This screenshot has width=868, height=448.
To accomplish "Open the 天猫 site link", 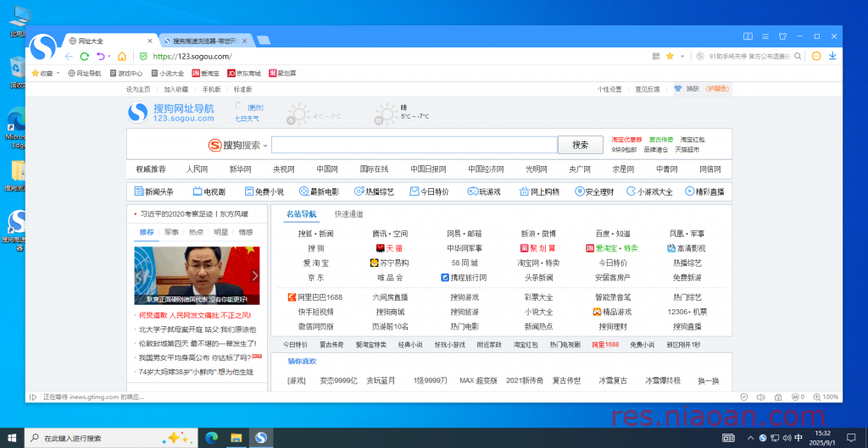I will tap(390, 248).
